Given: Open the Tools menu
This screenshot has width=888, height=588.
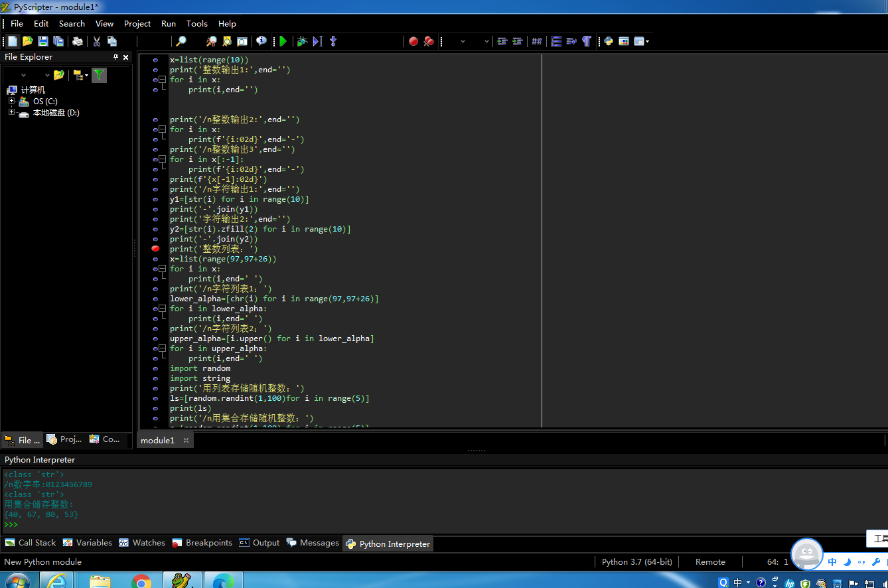Looking at the screenshot, I should 197,23.
